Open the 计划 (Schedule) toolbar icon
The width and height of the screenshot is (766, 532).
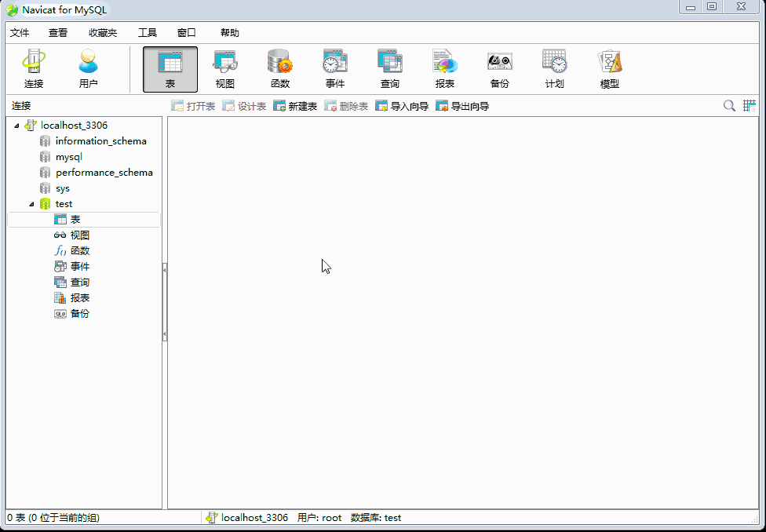[x=554, y=69]
